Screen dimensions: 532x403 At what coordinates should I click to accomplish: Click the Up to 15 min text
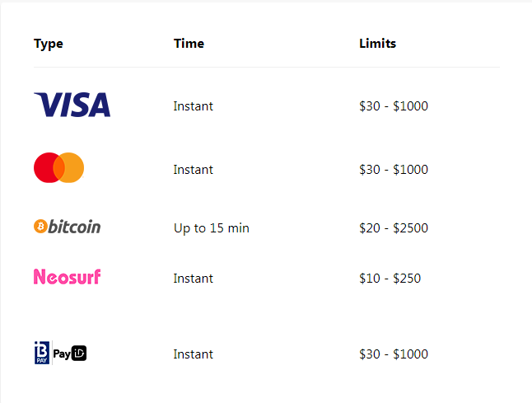point(212,228)
